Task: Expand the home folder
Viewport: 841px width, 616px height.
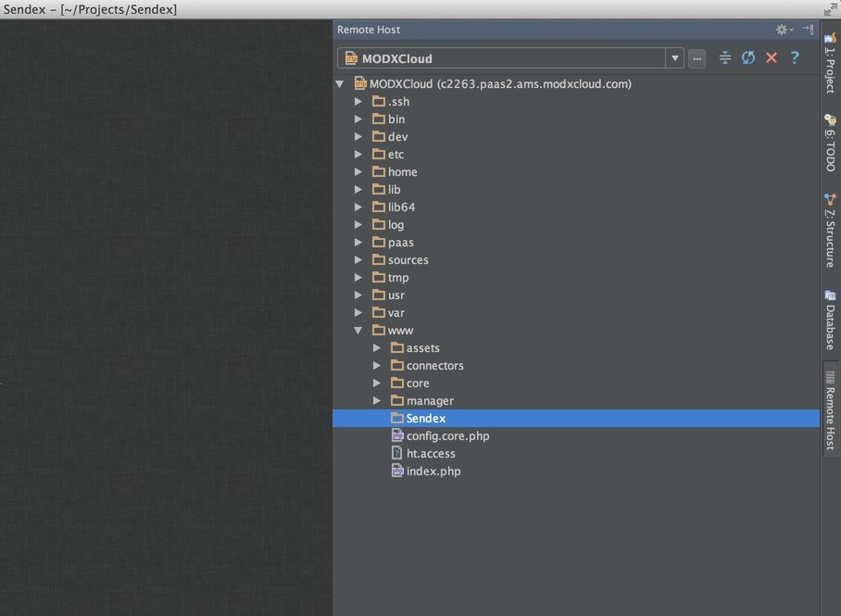Action: (358, 172)
